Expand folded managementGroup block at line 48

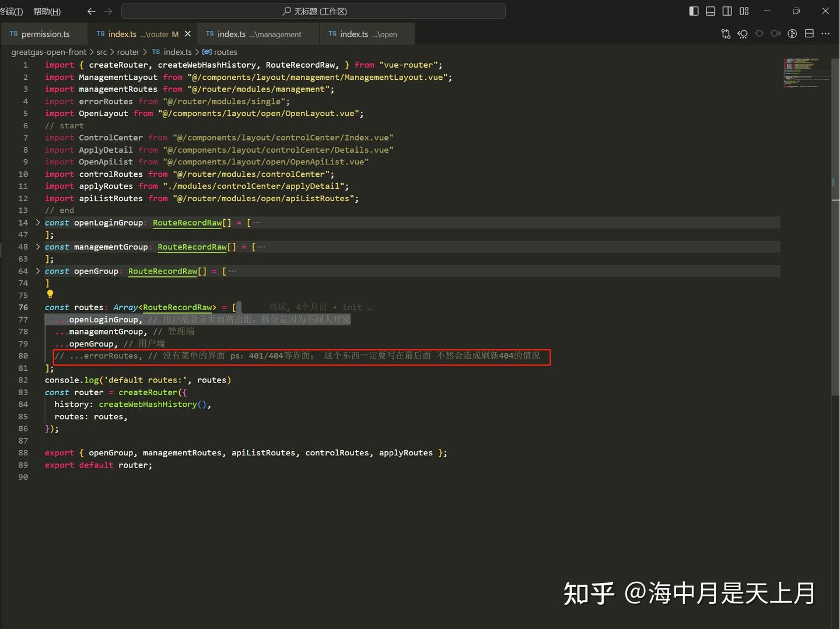(x=38, y=247)
